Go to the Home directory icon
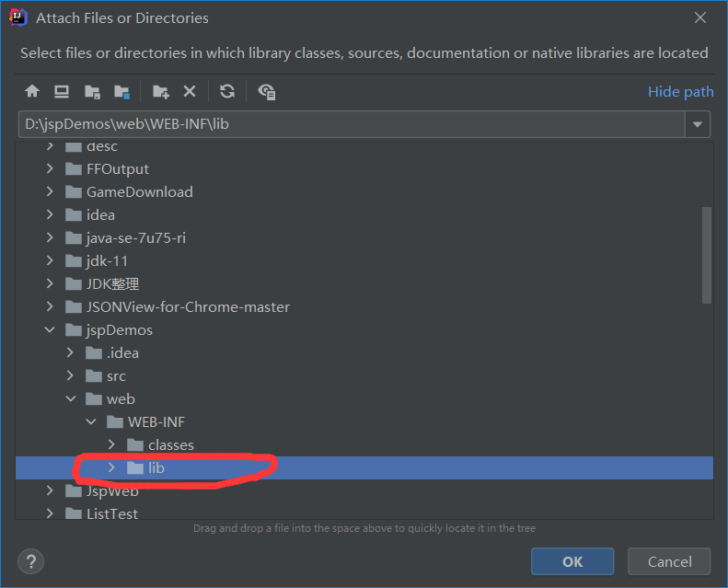Screen dimensions: 728x588 (32, 91)
